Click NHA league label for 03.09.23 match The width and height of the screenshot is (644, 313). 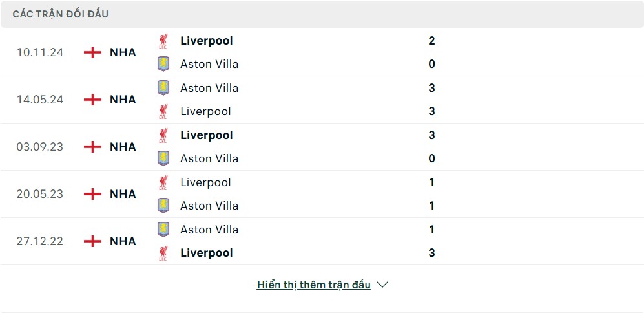(x=123, y=147)
